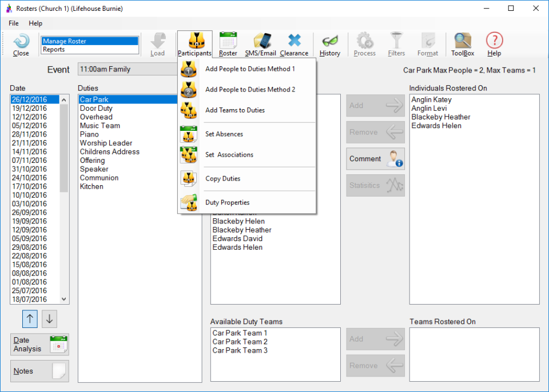Choose Set Absences from dropdown menu
The image size is (549, 392).
224,134
